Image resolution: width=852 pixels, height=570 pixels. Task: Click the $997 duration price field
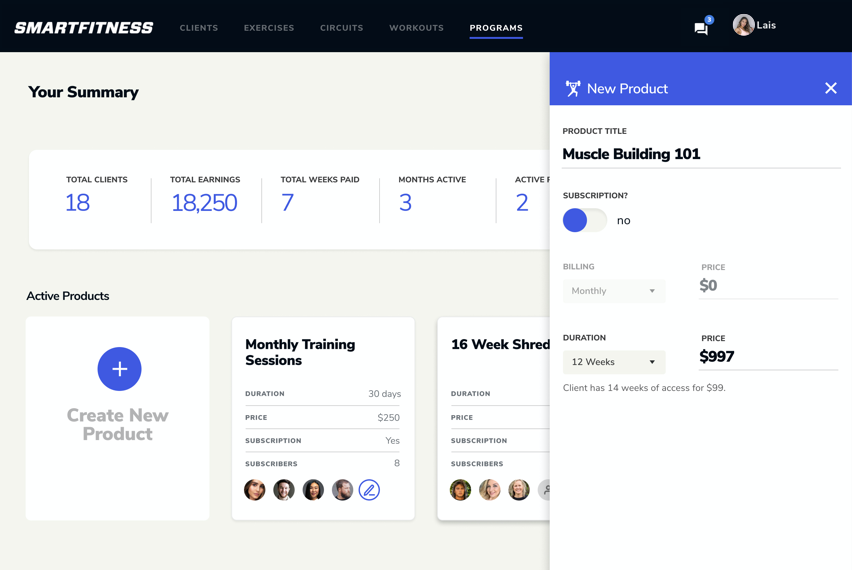pyautogui.click(x=767, y=357)
